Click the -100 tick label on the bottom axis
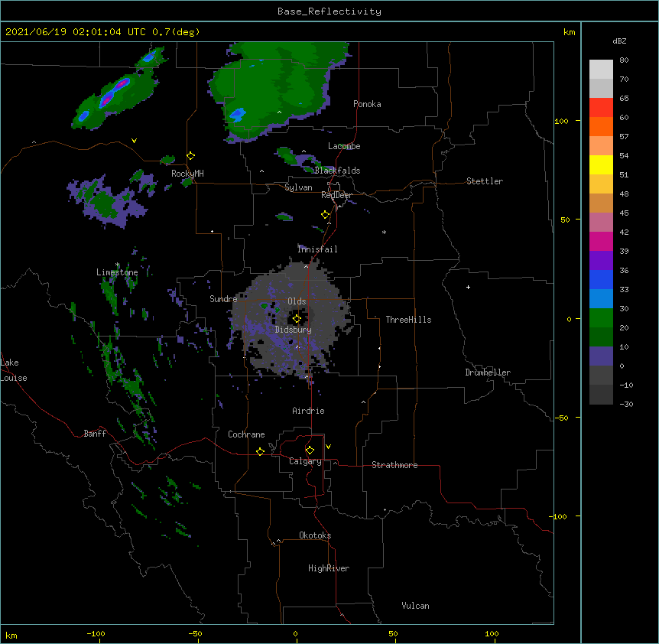This screenshot has height=644, width=659. [x=96, y=633]
